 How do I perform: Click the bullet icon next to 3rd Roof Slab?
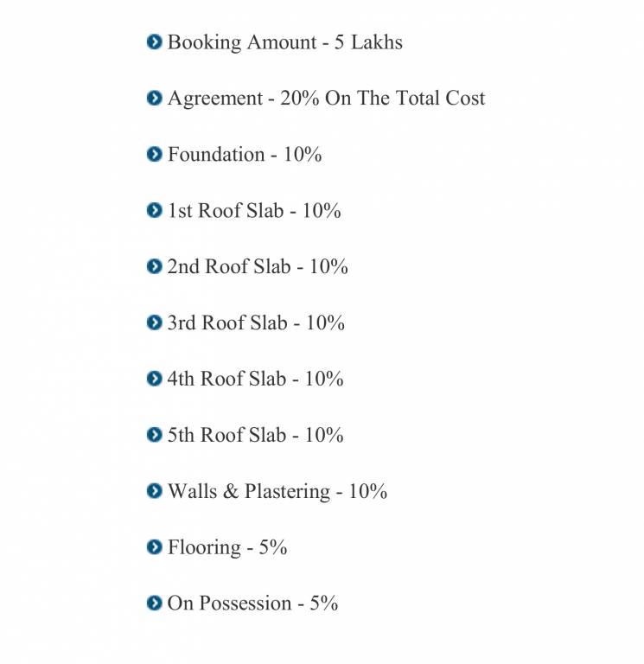click(155, 322)
